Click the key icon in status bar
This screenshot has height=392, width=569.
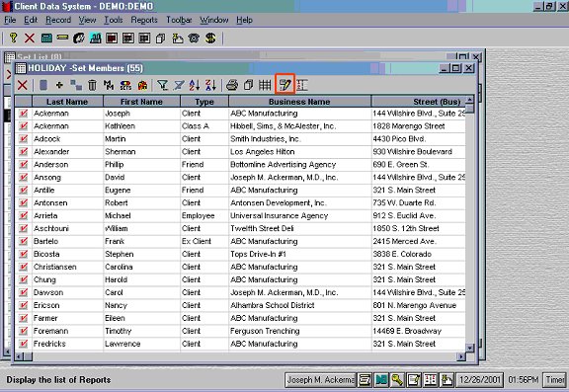click(398, 380)
